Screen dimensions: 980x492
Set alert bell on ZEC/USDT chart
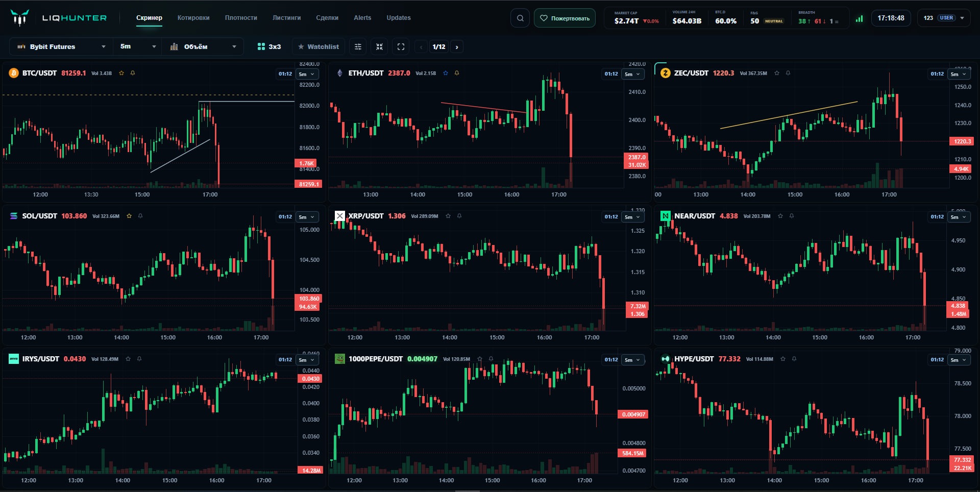click(788, 73)
